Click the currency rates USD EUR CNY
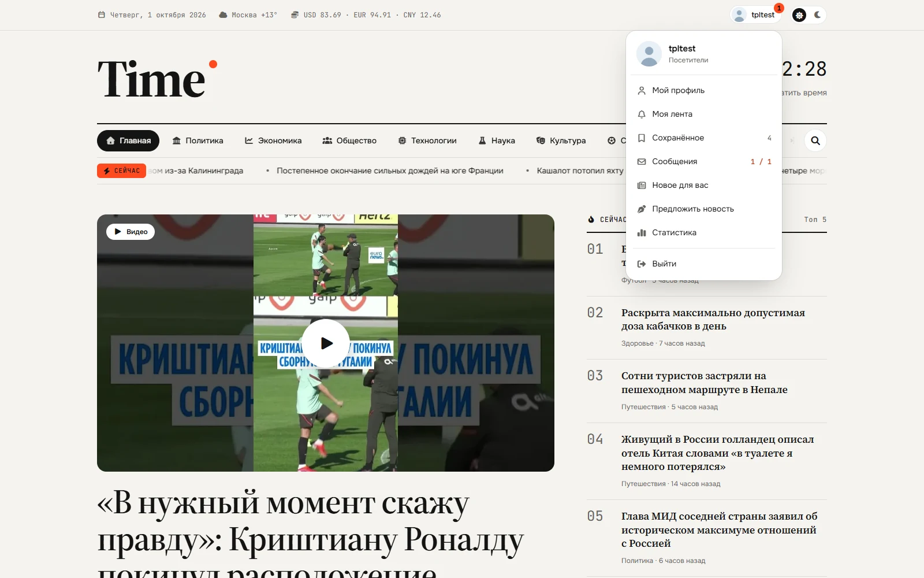The height and width of the screenshot is (578, 924). (366, 15)
